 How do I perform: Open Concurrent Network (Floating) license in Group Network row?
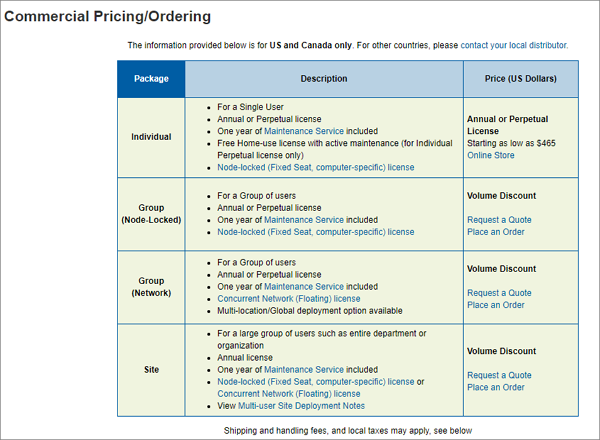tap(289, 298)
